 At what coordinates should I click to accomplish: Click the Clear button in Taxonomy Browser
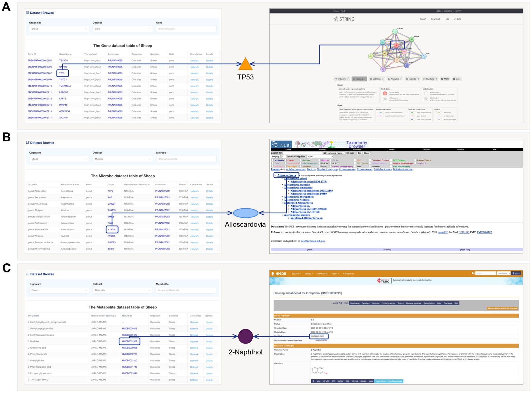367,153
